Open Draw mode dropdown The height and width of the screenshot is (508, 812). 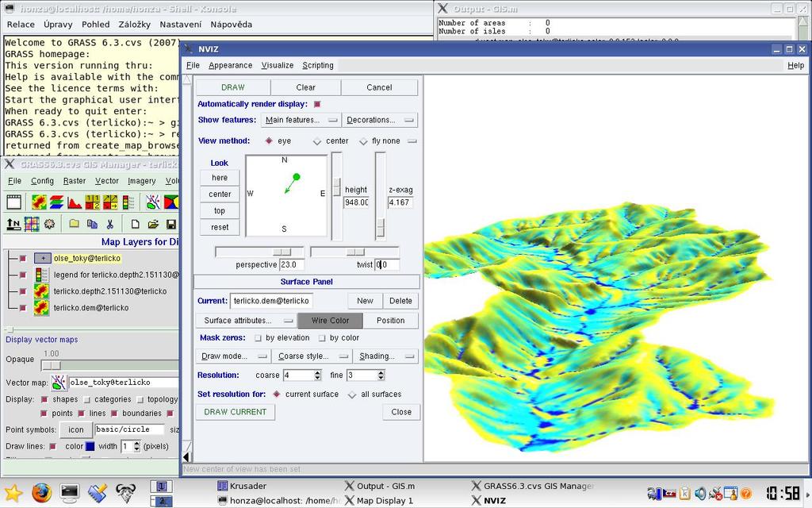tap(234, 356)
